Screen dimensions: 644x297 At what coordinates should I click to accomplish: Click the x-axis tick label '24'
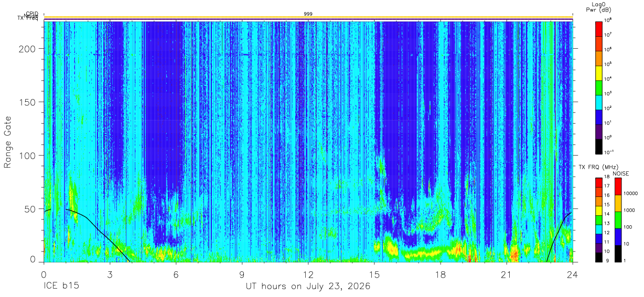pos(572,274)
